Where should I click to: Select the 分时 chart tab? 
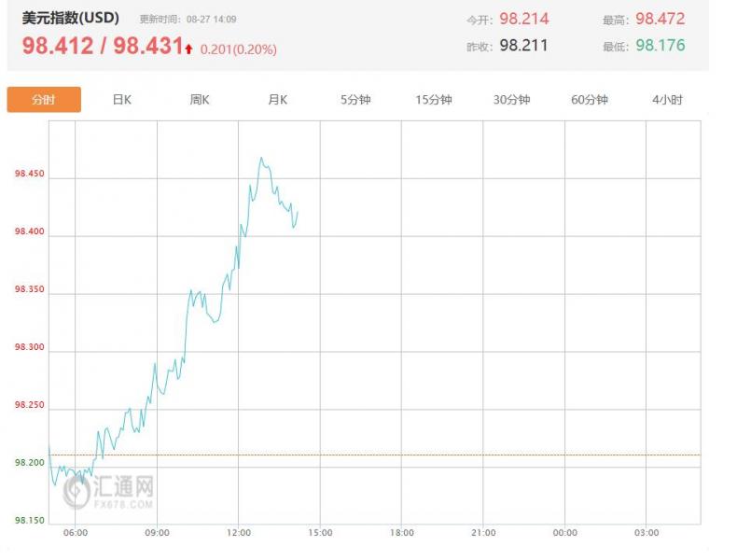coord(44,100)
